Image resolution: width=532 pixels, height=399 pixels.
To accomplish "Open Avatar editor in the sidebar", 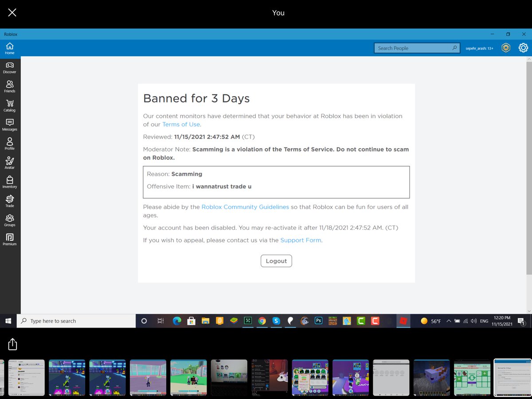I will [x=10, y=163].
